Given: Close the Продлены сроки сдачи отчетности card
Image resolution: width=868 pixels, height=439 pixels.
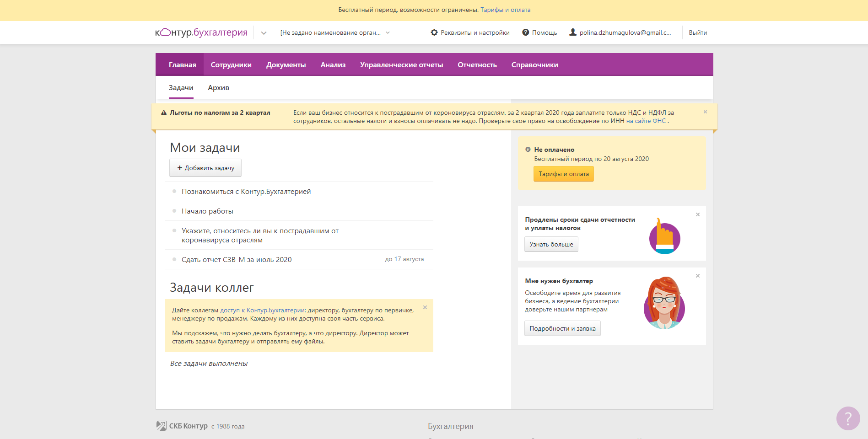Looking at the screenshot, I should coord(698,214).
